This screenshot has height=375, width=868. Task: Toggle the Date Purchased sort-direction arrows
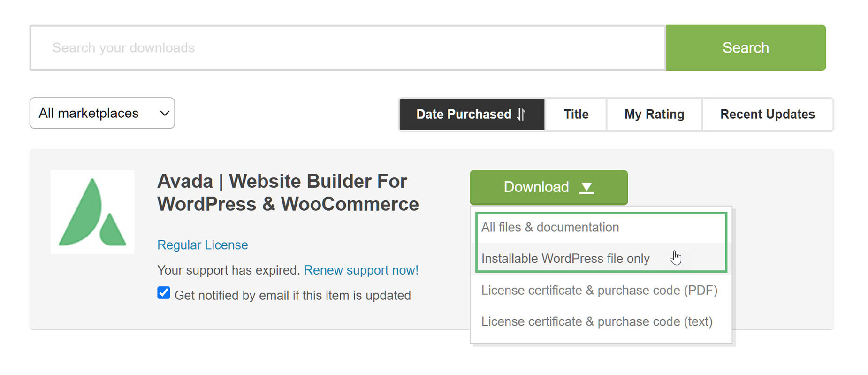point(521,115)
